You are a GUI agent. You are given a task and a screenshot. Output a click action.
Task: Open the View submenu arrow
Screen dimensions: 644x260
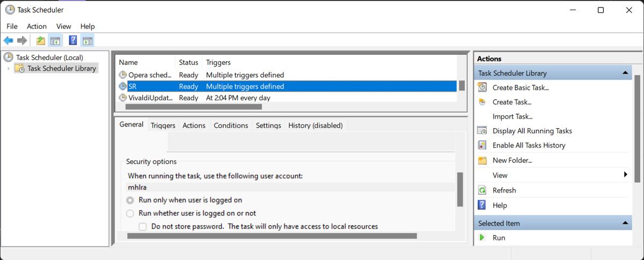[x=626, y=175]
